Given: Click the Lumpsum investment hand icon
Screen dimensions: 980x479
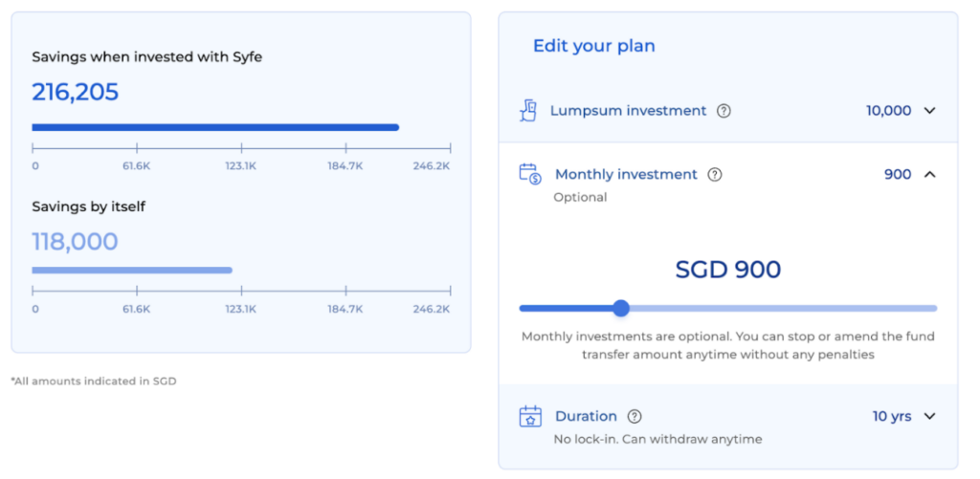Looking at the screenshot, I should coord(528,111).
